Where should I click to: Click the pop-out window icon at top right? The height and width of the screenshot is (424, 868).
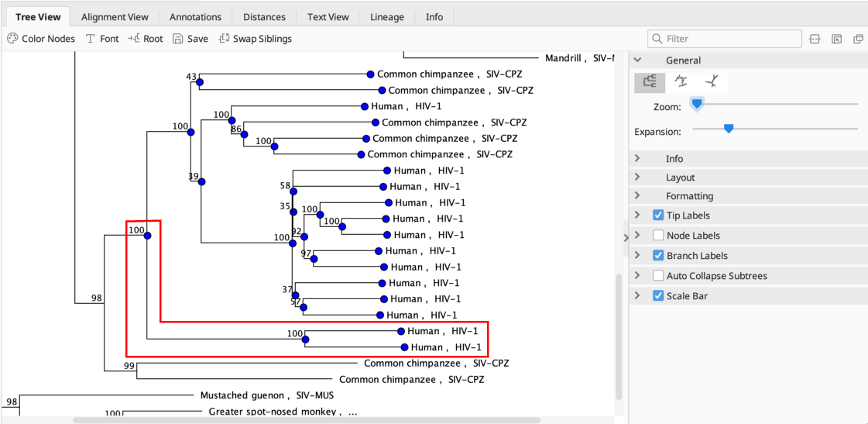click(858, 39)
